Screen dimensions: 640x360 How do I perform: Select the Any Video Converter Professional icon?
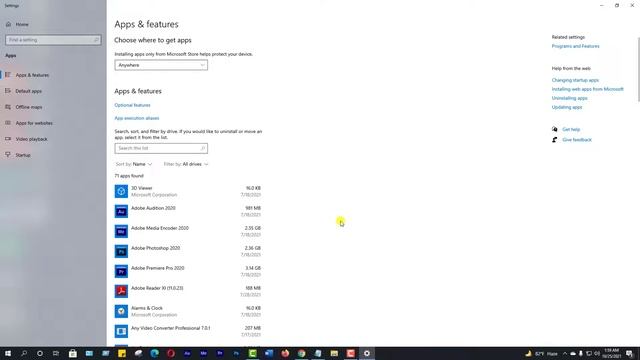(121, 331)
